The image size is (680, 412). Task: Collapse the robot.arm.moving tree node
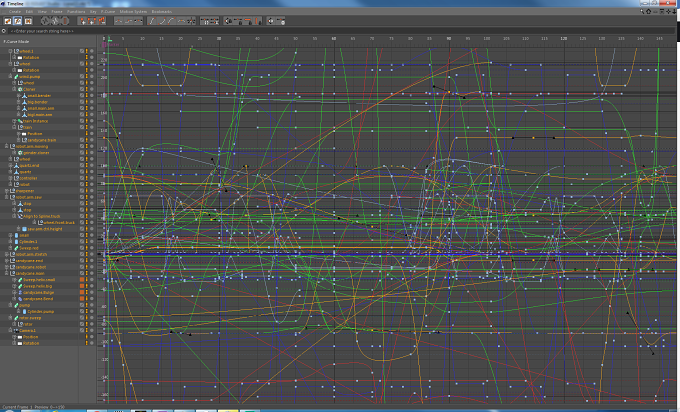pyautogui.click(x=7, y=146)
